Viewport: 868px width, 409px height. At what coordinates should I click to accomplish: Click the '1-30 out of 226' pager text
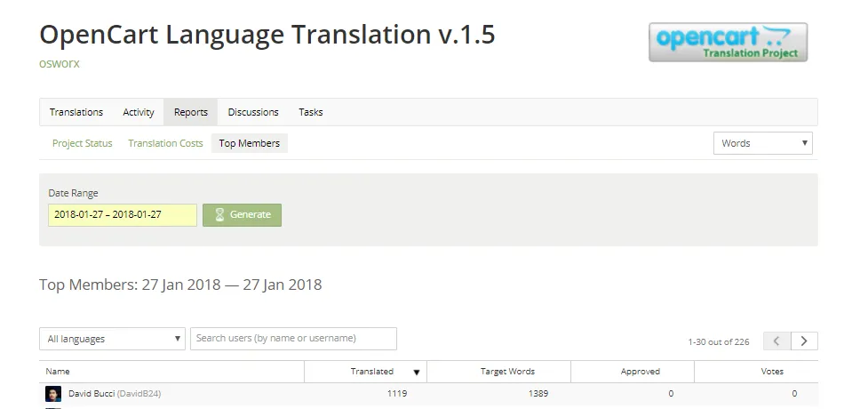click(x=719, y=342)
